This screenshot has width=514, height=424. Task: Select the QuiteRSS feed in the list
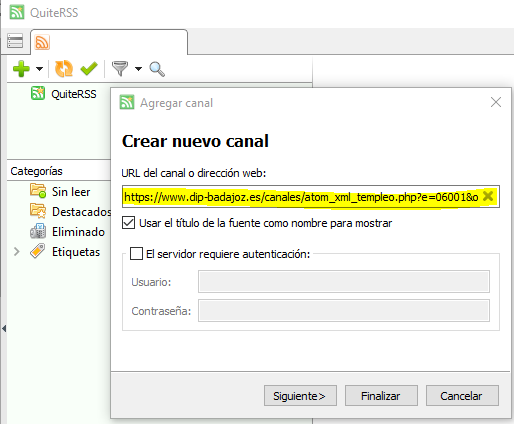pos(64,94)
